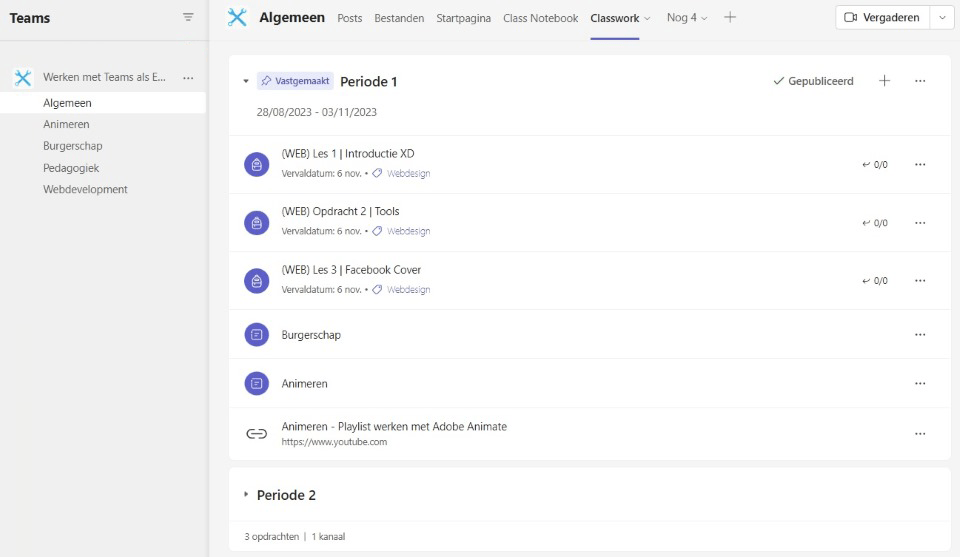Open more options for Werken met Teams team
This screenshot has width=960, height=557.
pyautogui.click(x=188, y=78)
